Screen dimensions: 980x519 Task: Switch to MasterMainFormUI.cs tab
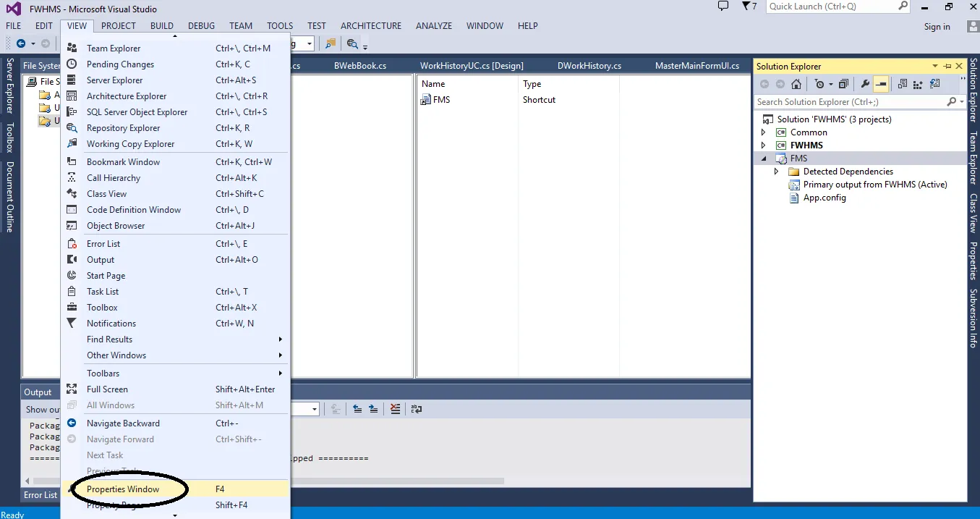pyautogui.click(x=697, y=66)
